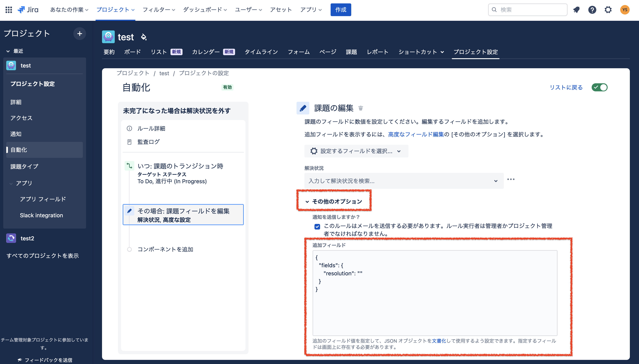639x364 pixels.
Task: Open the settings gear in top bar
Action: [x=608, y=10]
